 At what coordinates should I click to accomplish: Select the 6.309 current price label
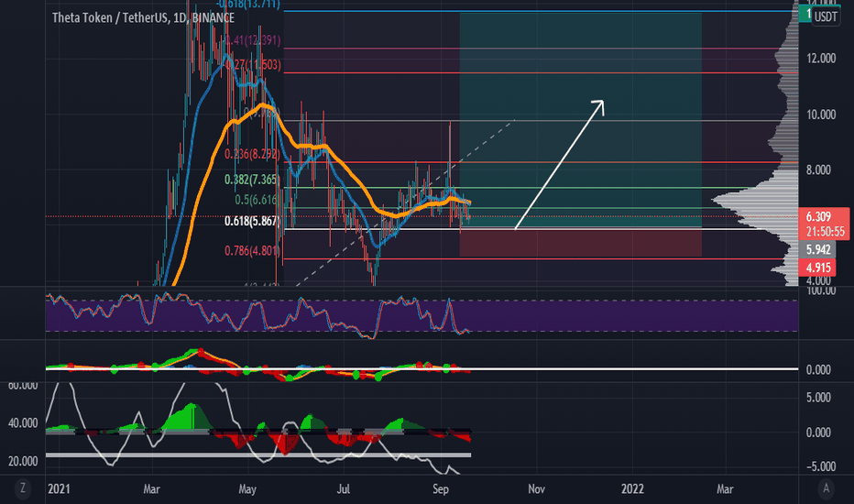[x=818, y=217]
